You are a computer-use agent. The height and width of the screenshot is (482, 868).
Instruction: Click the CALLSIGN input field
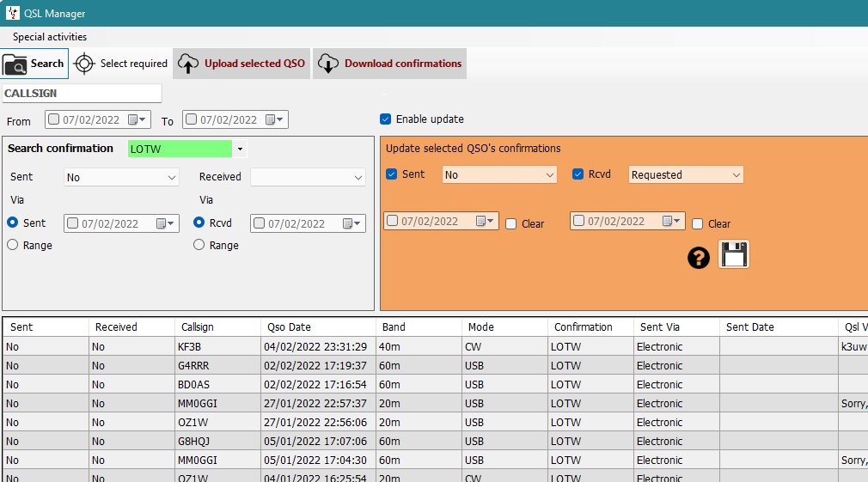pyautogui.click(x=82, y=93)
